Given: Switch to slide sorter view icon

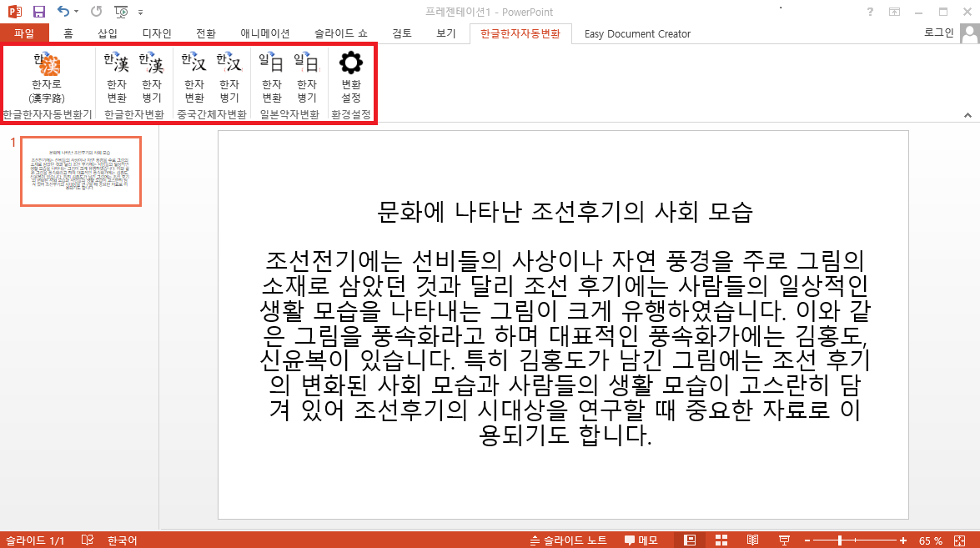Looking at the screenshot, I should point(721,540).
